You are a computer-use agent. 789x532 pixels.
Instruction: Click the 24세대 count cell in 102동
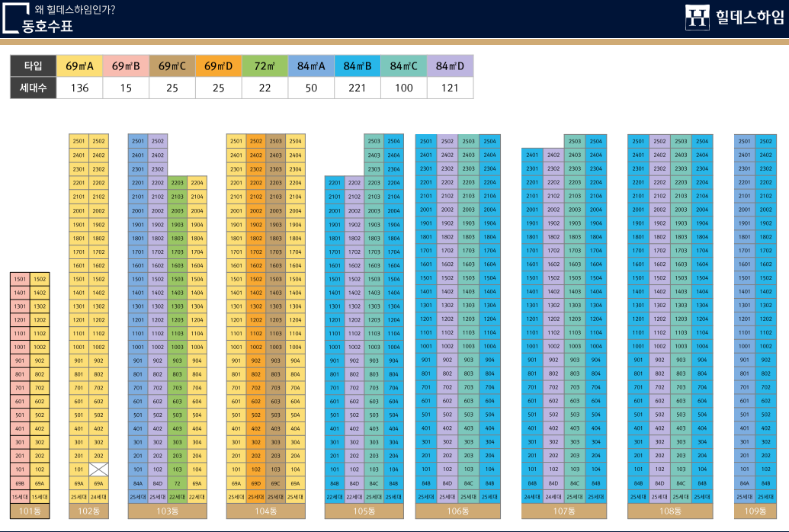point(98,497)
